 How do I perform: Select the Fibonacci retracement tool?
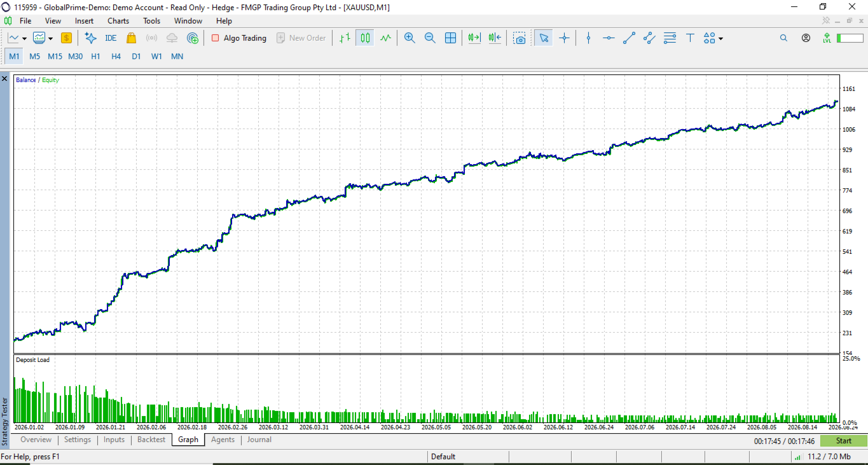670,38
